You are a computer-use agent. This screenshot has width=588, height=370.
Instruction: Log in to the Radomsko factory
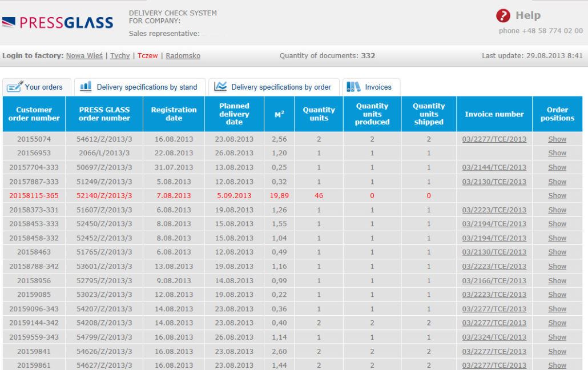click(x=183, y=55)
